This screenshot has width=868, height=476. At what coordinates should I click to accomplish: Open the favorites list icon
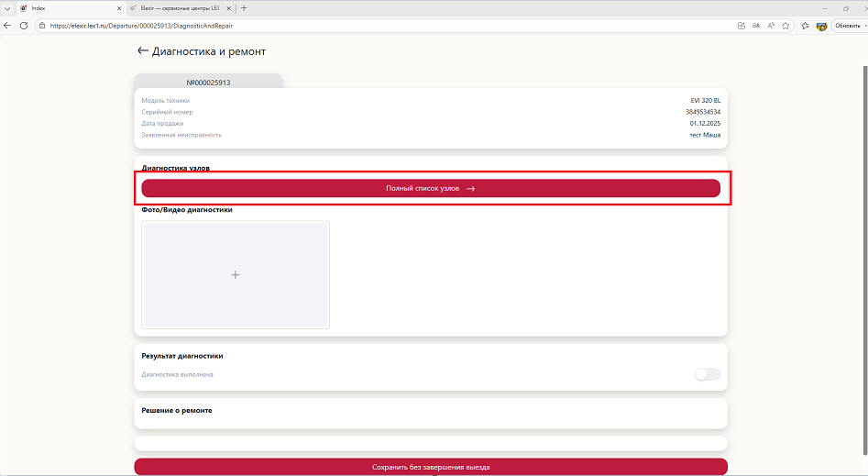pos(805,26)
